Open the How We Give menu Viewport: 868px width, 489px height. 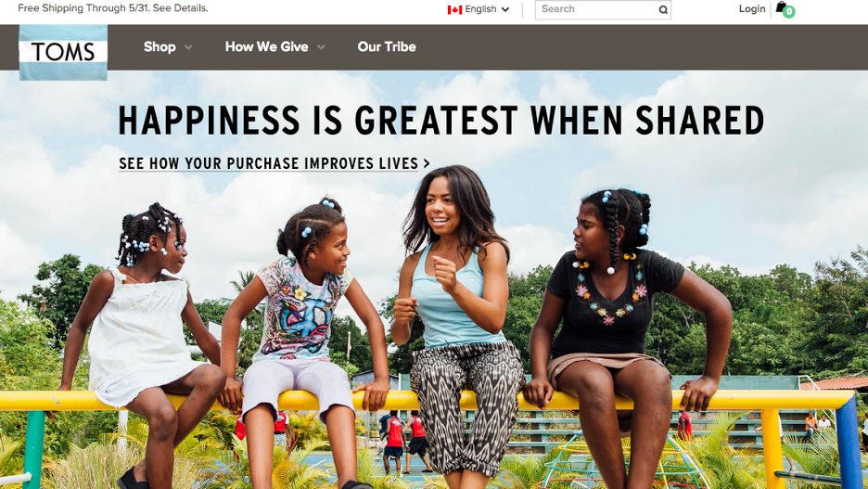coord(267,47)
